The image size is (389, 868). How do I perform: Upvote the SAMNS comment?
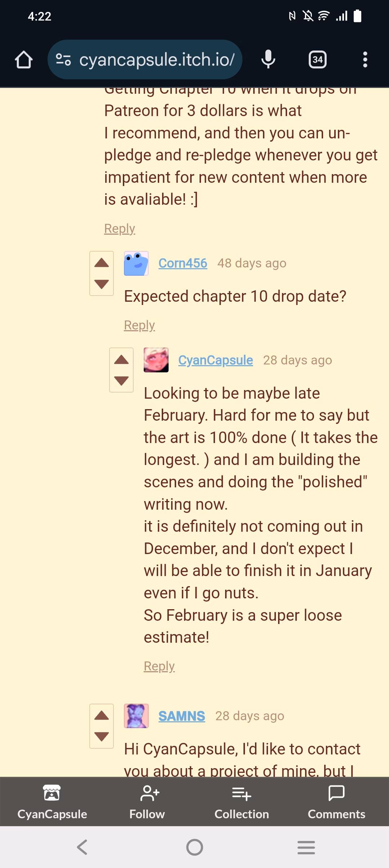point(102,716)
